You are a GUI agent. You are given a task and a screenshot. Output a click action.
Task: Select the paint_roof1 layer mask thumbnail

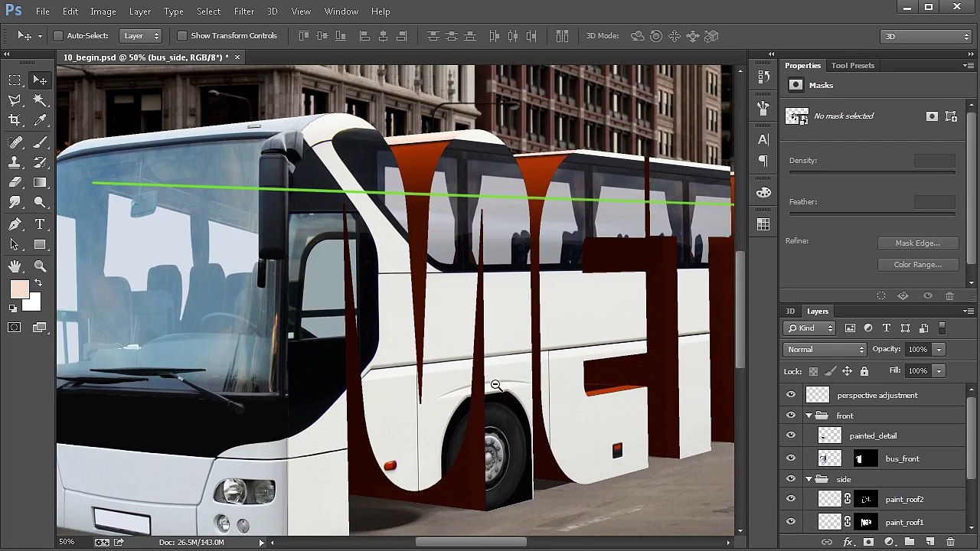point(866,522)
